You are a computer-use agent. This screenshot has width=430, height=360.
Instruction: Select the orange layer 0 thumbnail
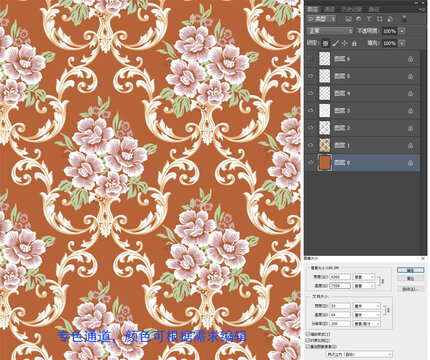tap(324, 163)
